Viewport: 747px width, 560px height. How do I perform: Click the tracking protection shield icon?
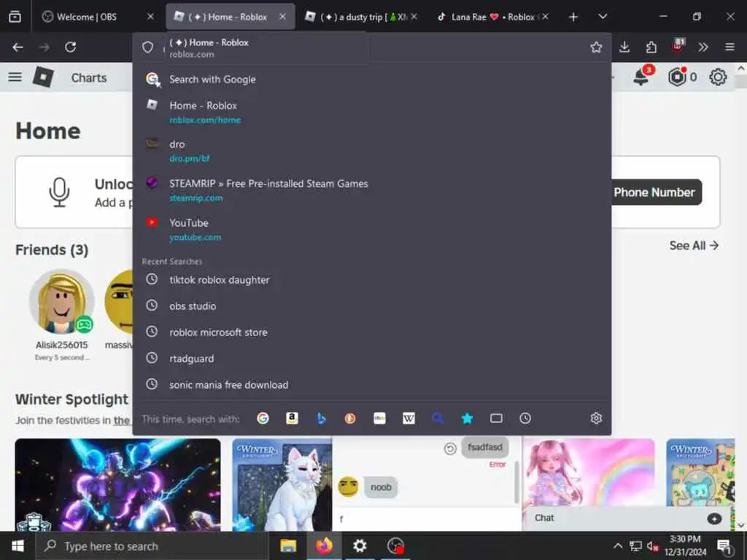(147, 47)
